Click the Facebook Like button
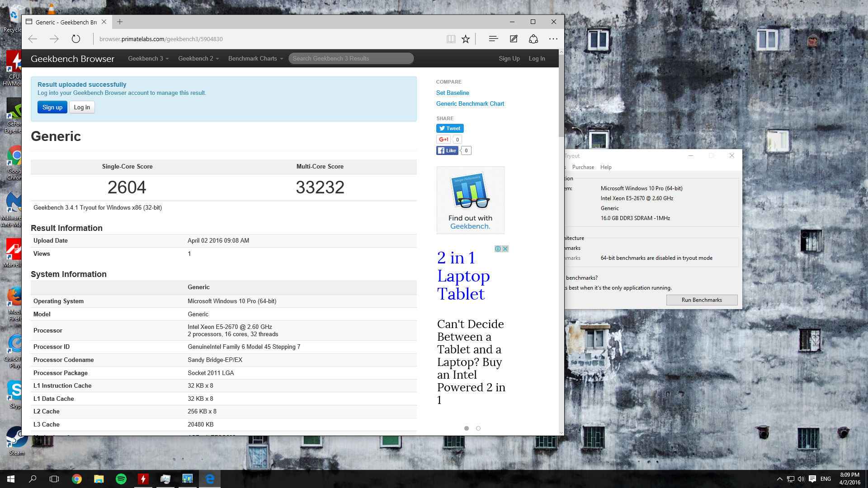 [447, 150]
